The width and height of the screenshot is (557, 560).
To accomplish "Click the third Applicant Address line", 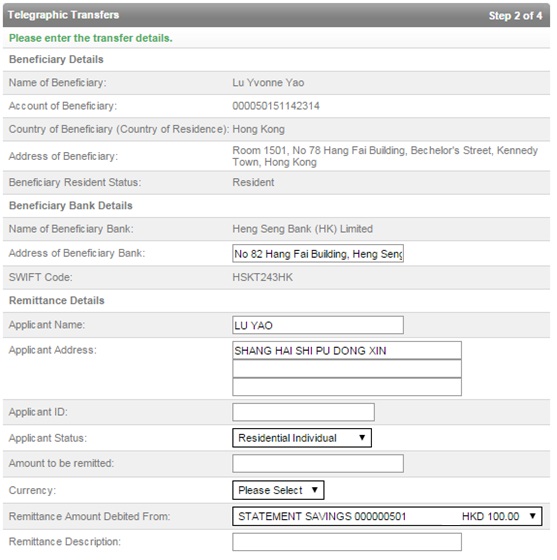I will pos(347,387).
